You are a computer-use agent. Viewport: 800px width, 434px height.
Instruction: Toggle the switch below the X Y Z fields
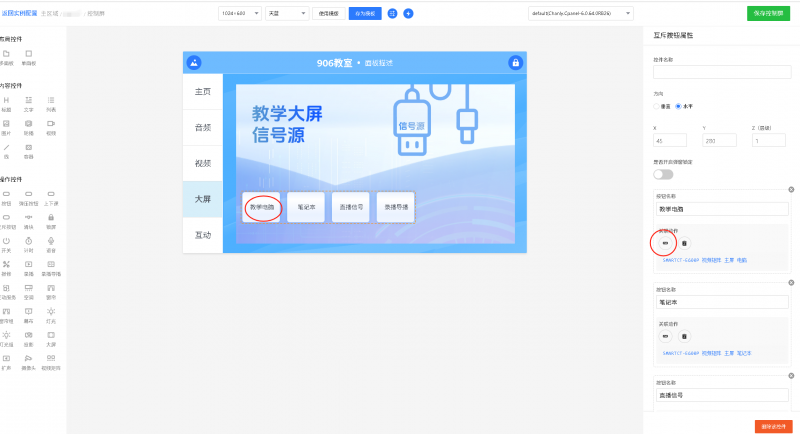(x=663, y=174)
